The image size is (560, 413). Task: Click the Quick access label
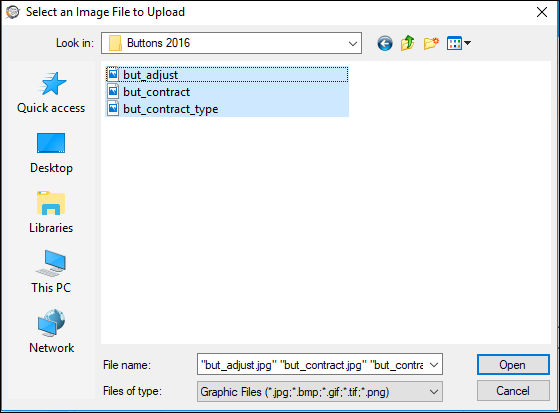click(51, 108)
